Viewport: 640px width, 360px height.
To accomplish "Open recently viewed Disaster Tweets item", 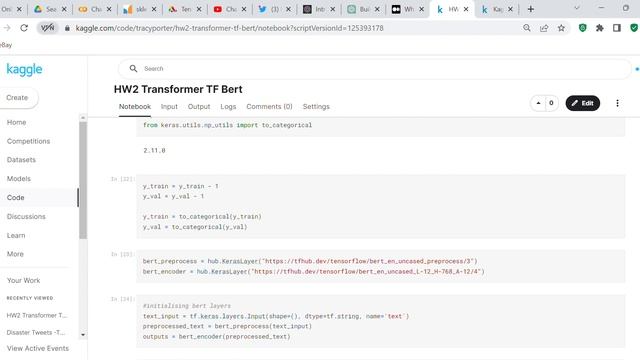I will (x=36, y=332).
